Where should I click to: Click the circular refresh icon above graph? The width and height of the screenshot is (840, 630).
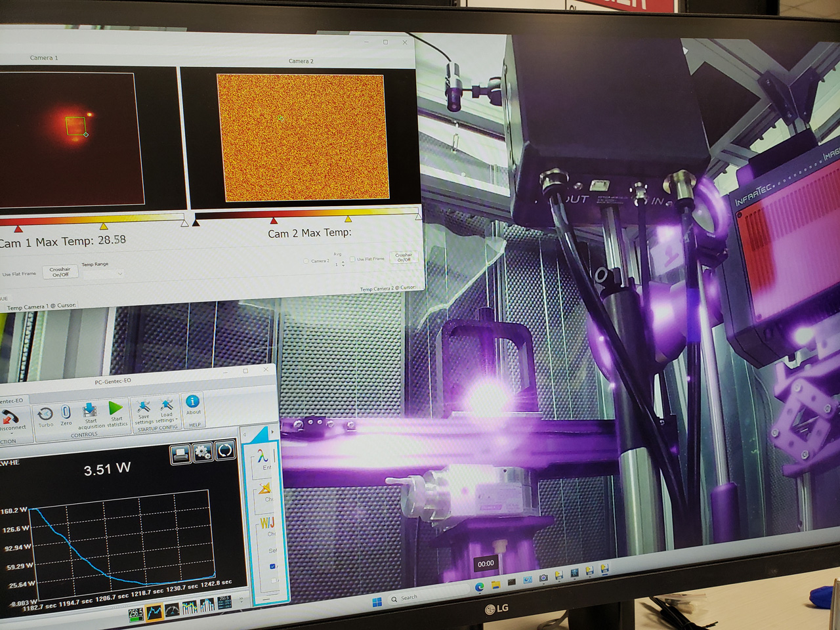coord(225,451)
